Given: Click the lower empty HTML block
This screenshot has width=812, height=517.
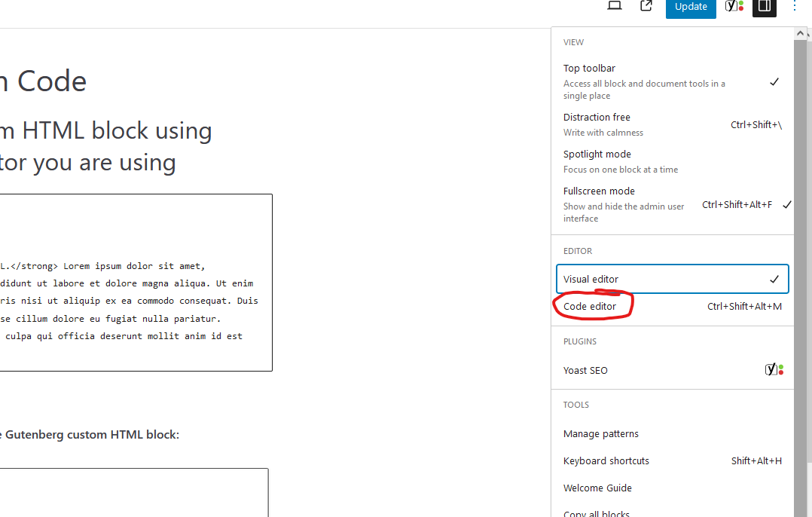Looking at the screenshot, I should 133,492.
